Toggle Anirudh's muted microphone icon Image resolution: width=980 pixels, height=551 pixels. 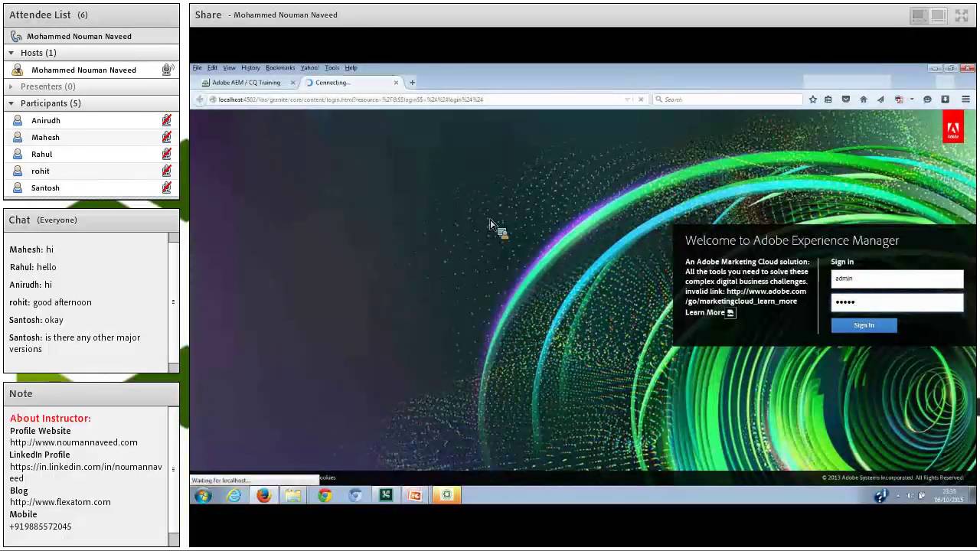166,120
